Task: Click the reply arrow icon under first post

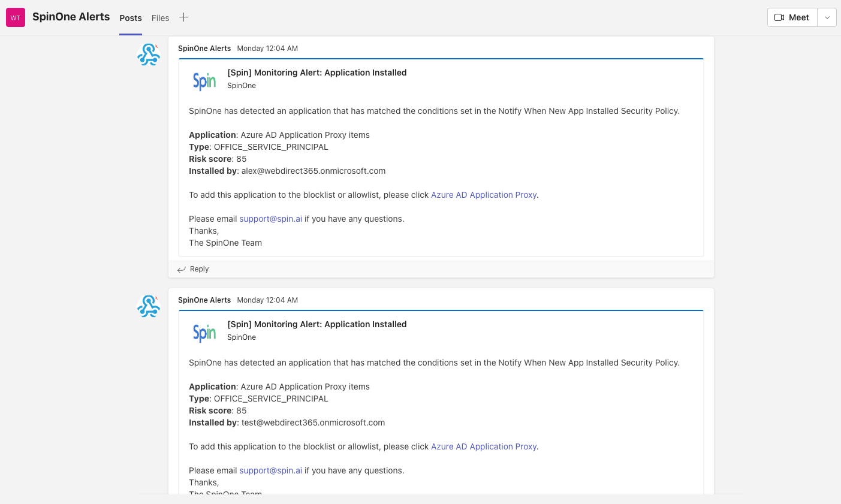Action: (x=182, y=270)
